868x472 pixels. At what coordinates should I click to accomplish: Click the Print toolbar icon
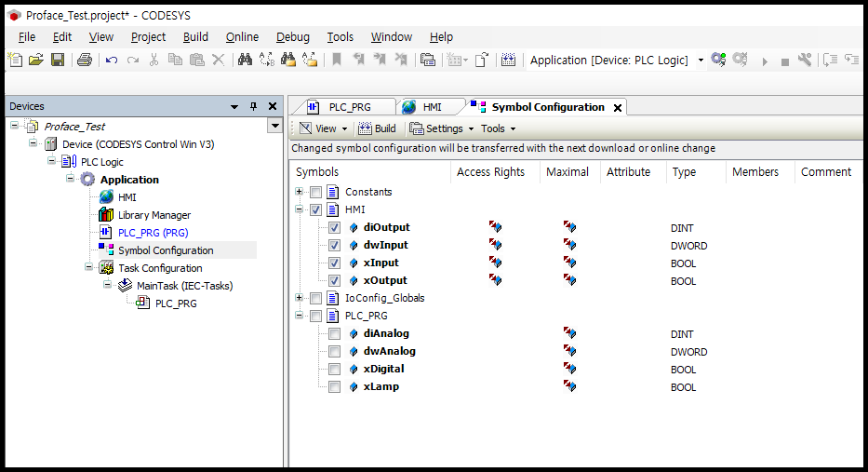coord(85,60)
